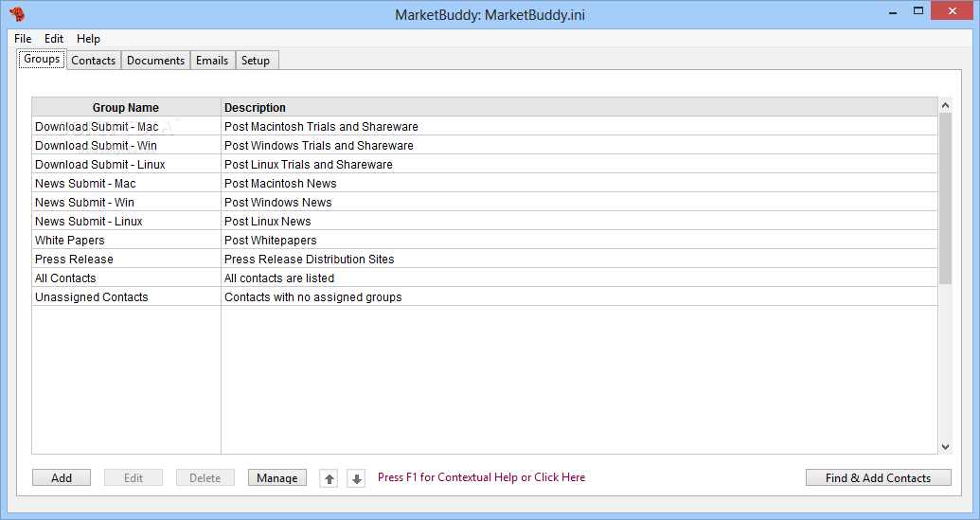Switch to the Setup tab
Screen dimensions: 980x520
point(256,61)
